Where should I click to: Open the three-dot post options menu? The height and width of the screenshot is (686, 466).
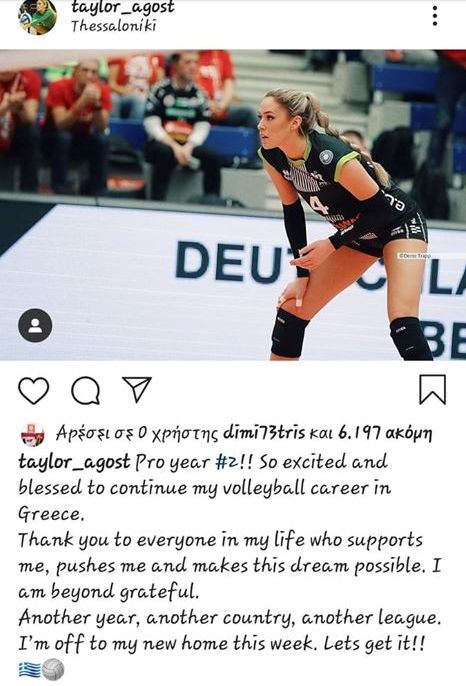(434, 16)
